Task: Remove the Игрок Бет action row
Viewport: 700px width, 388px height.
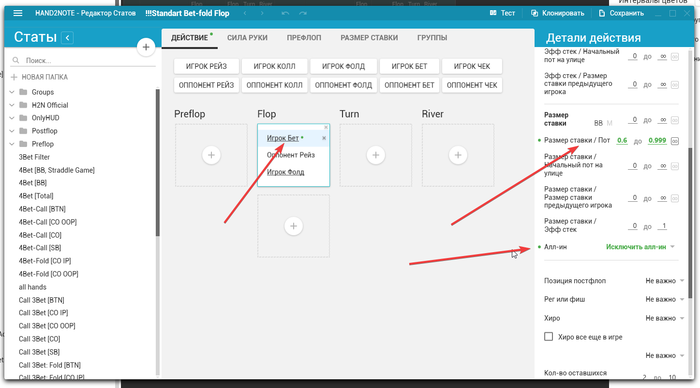Action: [324, 138]
